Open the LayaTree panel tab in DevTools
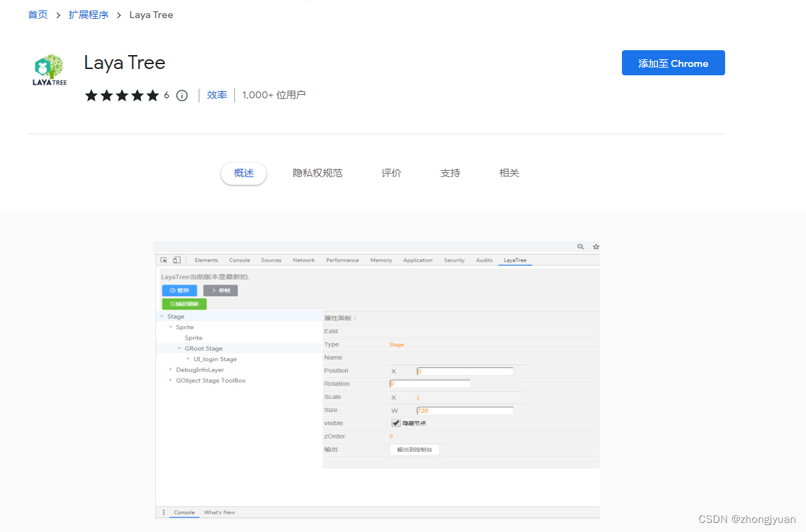This screenshot has height=532, width=806. 515,260
